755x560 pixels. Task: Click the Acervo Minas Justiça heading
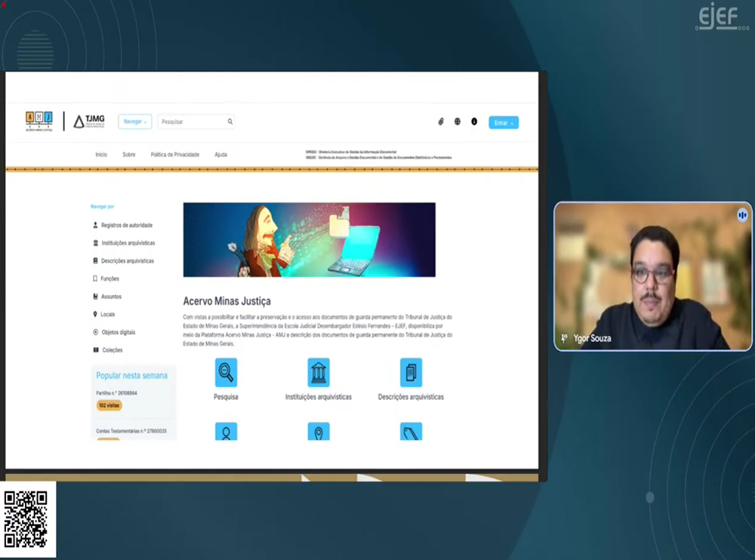[226, 301]
